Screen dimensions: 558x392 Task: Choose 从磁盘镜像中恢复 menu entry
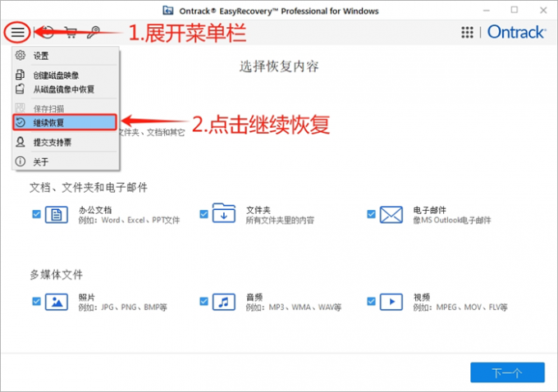(x=66, y=89)
